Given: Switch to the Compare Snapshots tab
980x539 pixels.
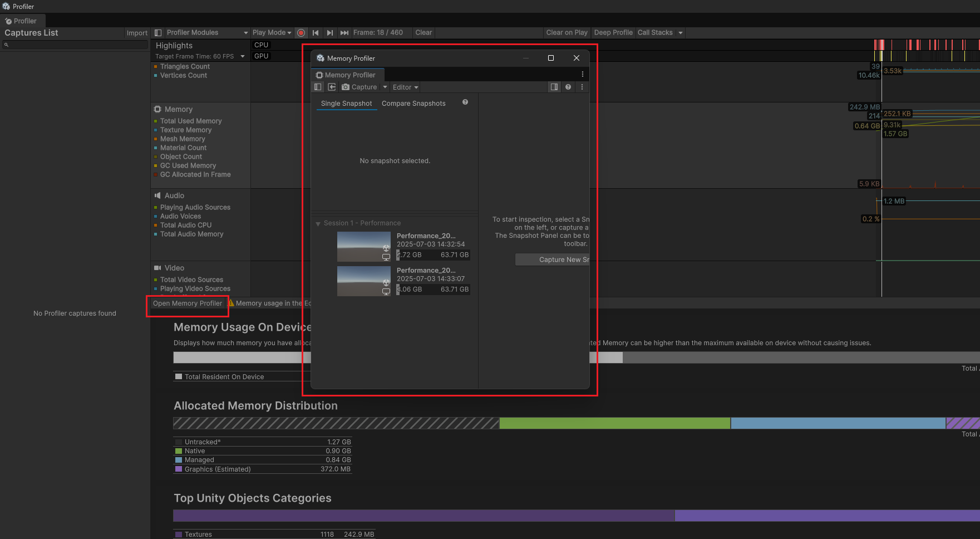Looking at the screenshot, I should pos(413,104).
